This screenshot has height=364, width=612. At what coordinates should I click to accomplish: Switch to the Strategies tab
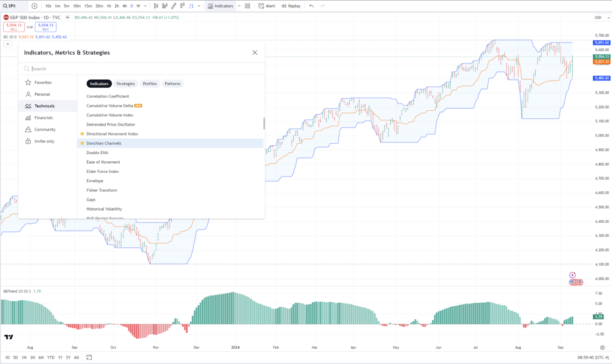[126, 84]
